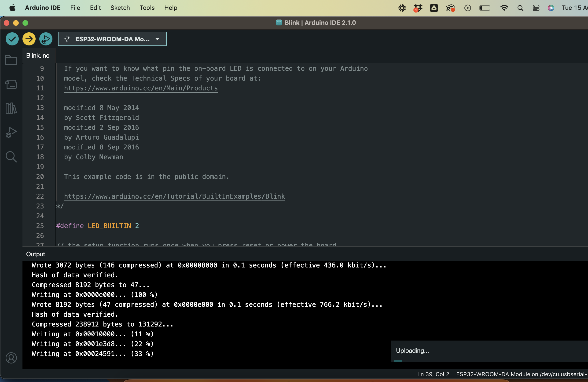Viewport: 588px width, 382px height.
Task: Open Spotlight search in menu bar
Action: (520, 8)
